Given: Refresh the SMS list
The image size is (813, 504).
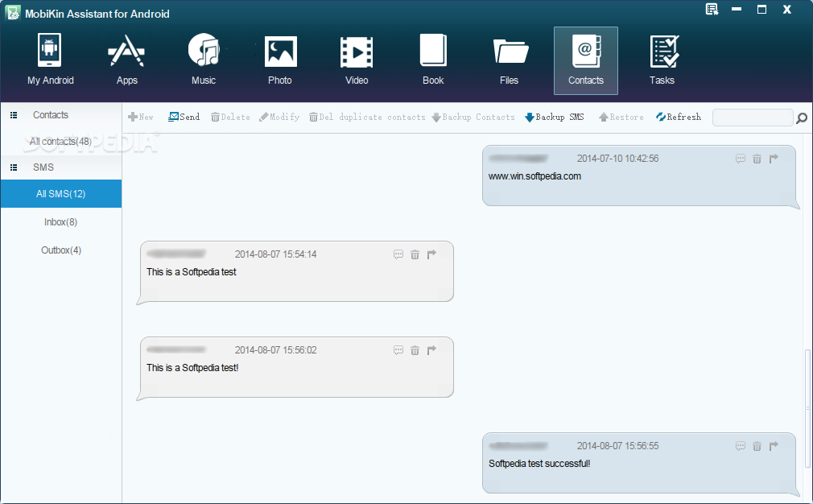Looking at the screenshot, I should tap(679, 118).
